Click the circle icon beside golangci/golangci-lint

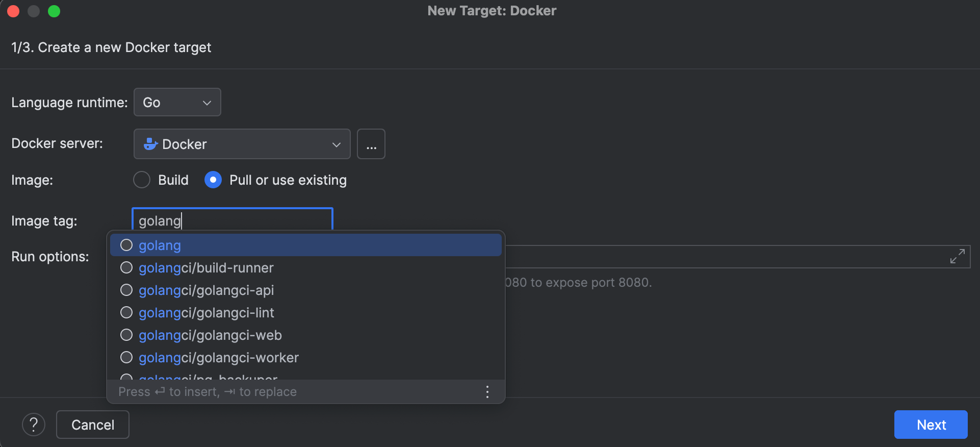(126, 313)
